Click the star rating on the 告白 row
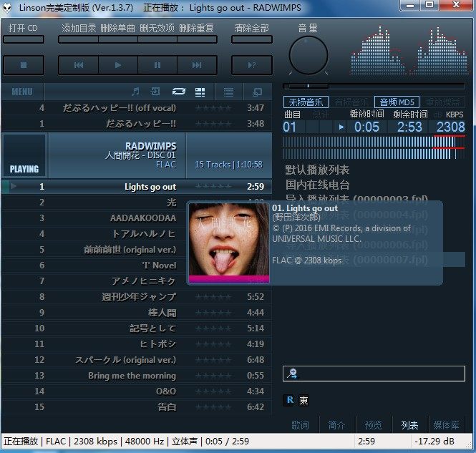The image size is (476, 453). click(213, 407)
